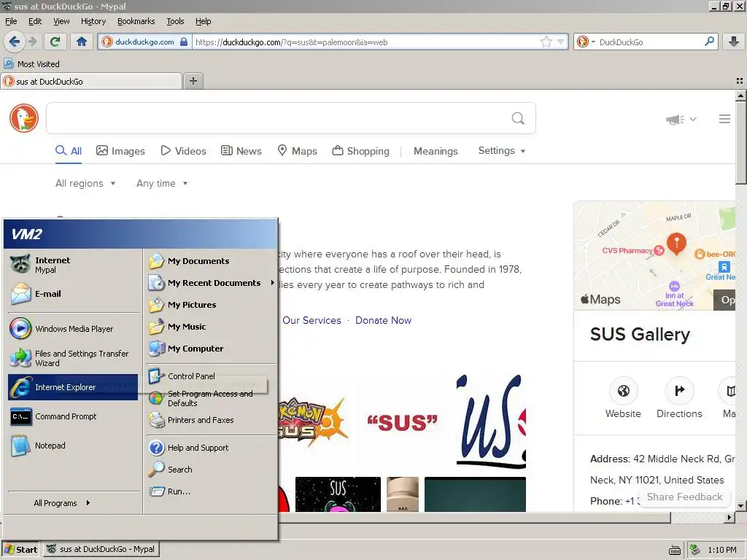Open URL bar history dropdown arrow
This screenshot has height=560, width=747.
(x=561, y=42)
